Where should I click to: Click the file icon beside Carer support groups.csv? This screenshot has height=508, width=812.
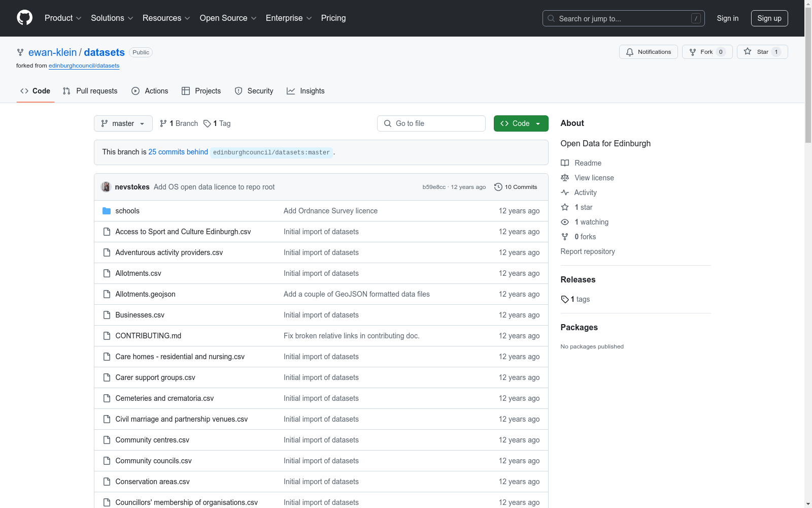click(107, 377)
